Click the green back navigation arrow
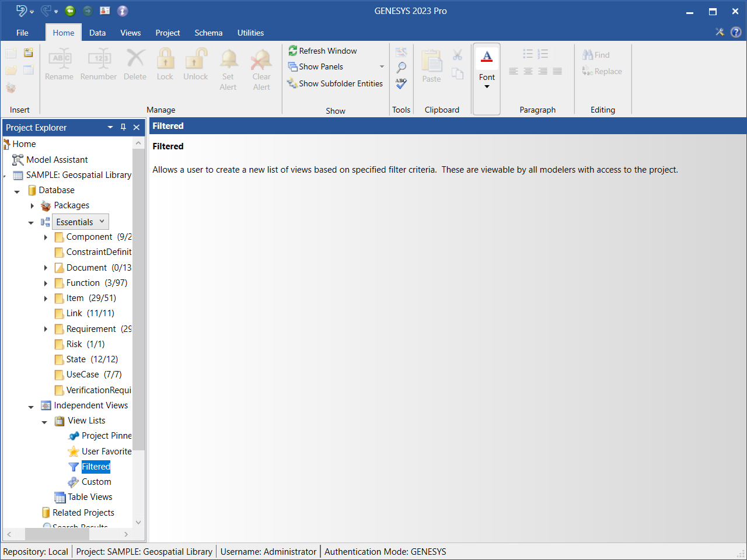This screenshot has width=747, height=560. point(70,10)
